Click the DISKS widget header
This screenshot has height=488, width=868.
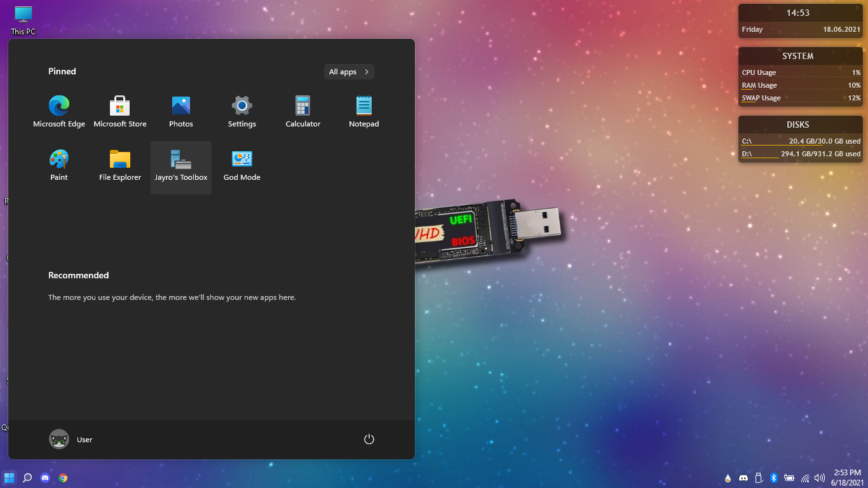pos(798,125)
